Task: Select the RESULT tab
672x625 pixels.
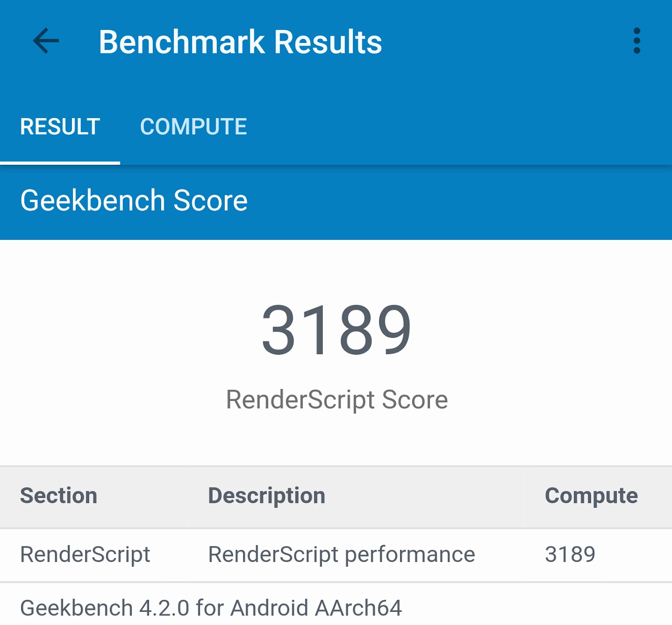Action: [x=60, y=126]
